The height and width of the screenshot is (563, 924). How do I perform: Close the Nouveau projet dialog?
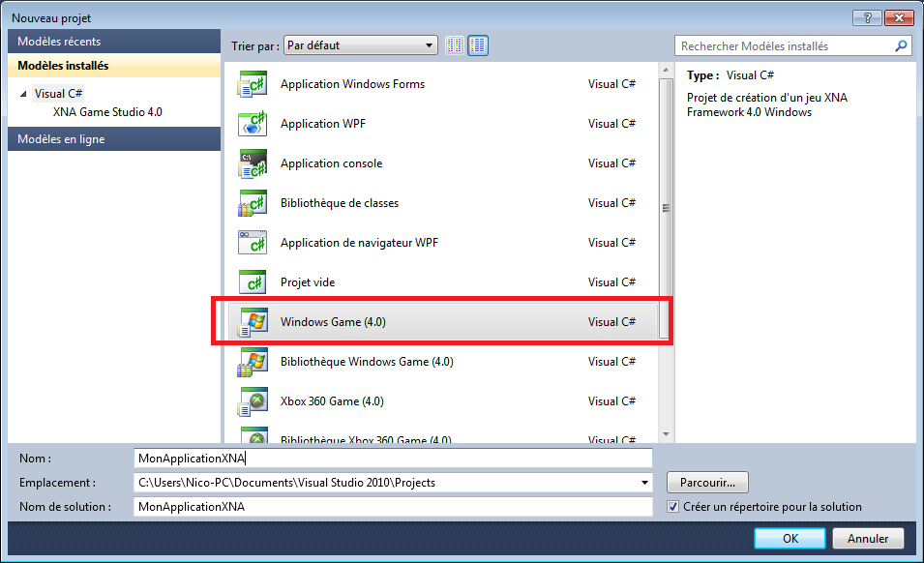pyautogui.click(x=899, y=17)
